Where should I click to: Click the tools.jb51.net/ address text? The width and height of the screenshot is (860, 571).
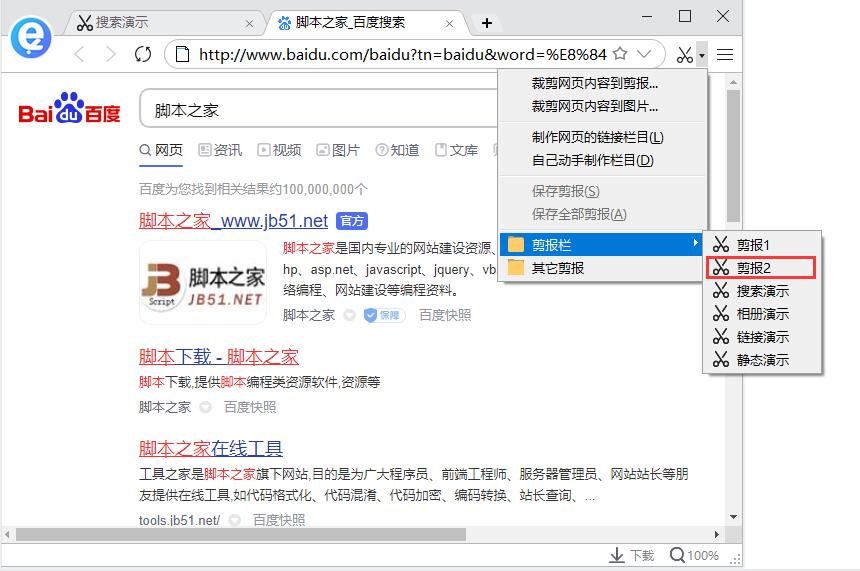coord(179,520)
